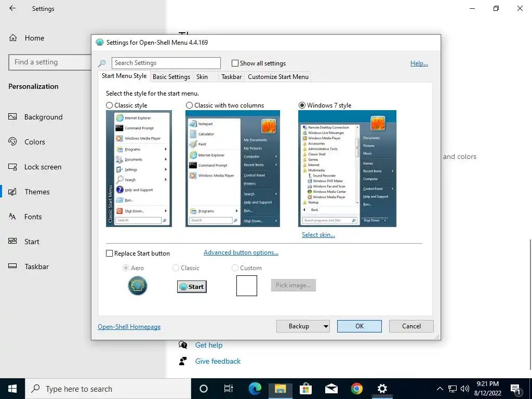Image resolution: width=532 pixels, height=399 pixels.
Task: Click the network icon in tray
Action: pos(453,389)
